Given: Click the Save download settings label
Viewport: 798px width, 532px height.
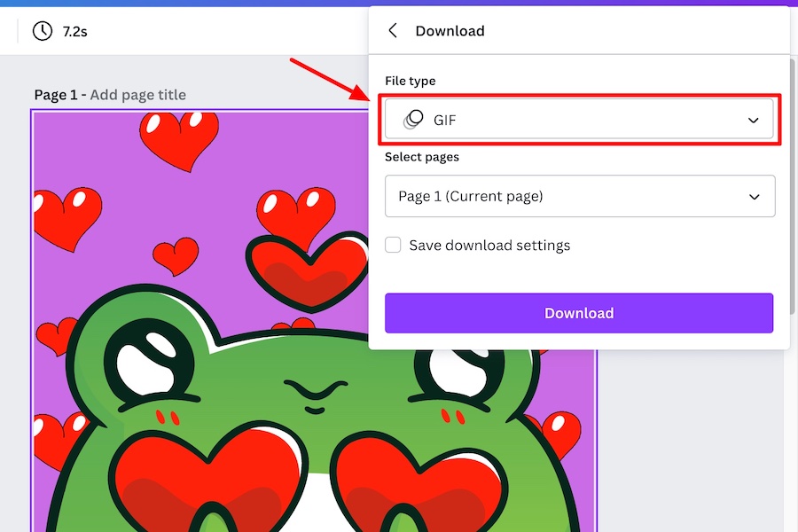Looking at the screenshot, I should tap(489, 246).
